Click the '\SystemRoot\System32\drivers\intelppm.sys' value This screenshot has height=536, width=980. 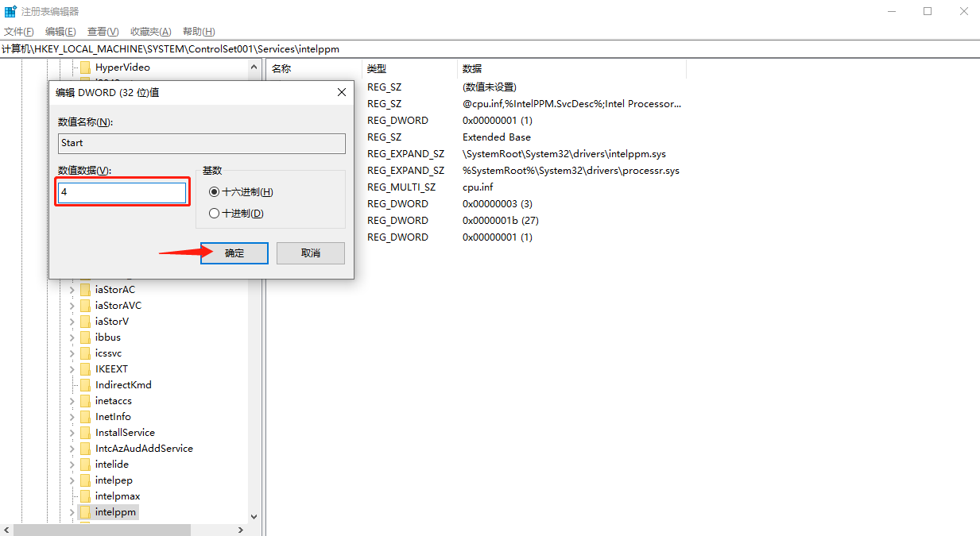click(x=564, y=153)
